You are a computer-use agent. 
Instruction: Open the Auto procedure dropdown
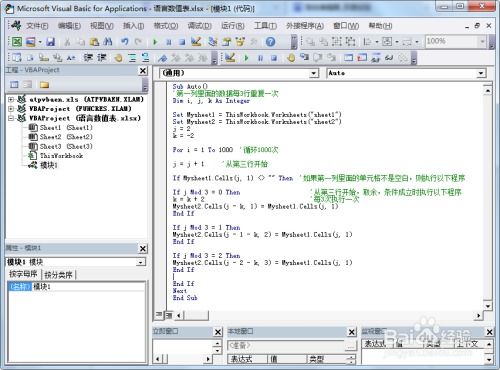(x=480, y=73)
